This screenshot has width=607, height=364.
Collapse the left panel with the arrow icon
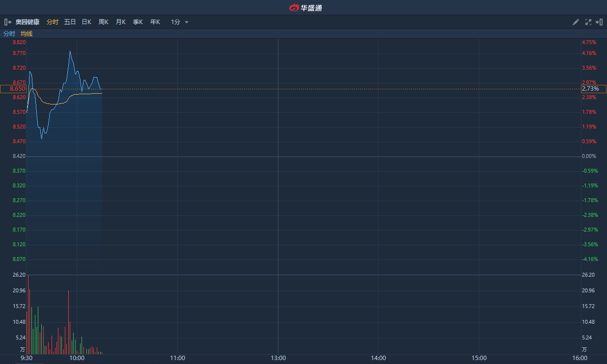[8, 22]
